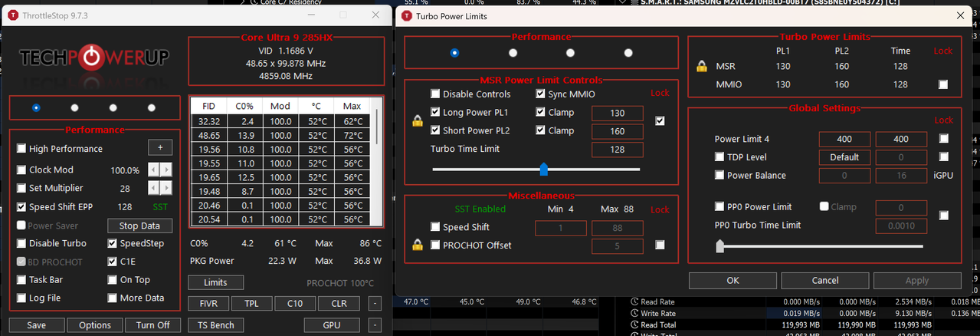Click the Turn Off button
The width and height of the screenshot is (980, 336).
[x=153, y=325]
